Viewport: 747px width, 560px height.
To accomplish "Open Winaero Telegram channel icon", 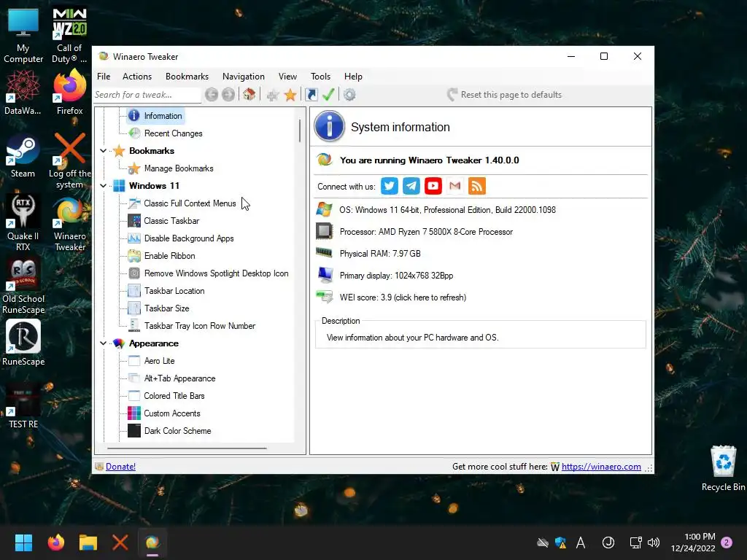I will [411, 186].
